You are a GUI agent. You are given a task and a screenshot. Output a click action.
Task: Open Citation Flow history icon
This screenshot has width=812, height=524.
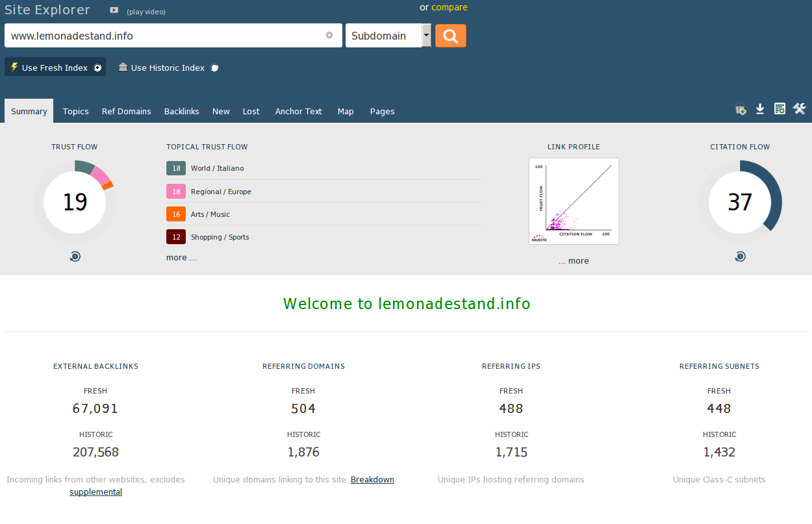click(x=740, y=256)
